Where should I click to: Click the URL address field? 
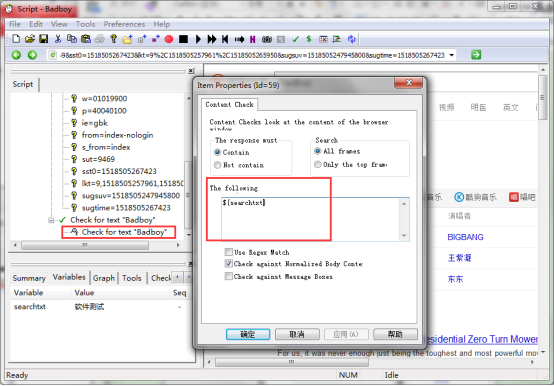(x=252, y=55)
